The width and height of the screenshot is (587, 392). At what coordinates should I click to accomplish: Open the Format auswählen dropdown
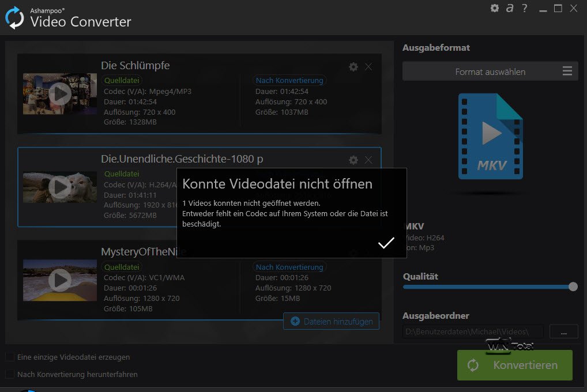pos(490,71)
